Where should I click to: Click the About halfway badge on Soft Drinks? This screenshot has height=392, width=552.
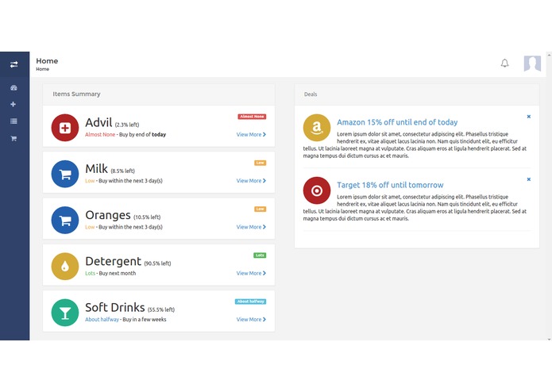coord(251,302)
